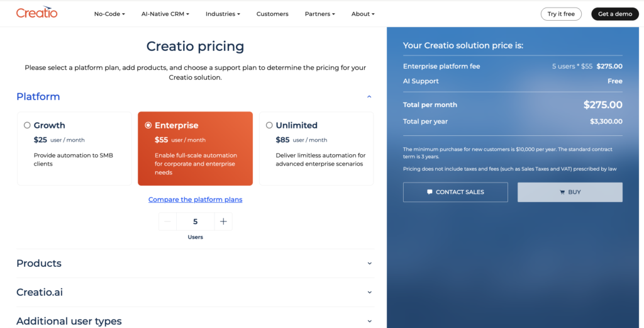This screenshot has width=644, height=328.
Task: Collapse the Platform section chevron
Action: [369, 97]
